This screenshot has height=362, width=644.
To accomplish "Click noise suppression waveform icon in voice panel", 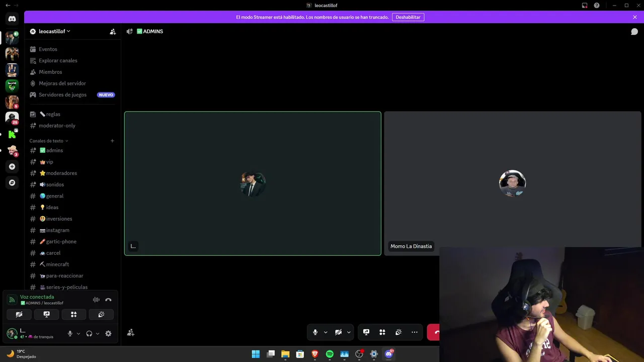I will pos(96,300).
